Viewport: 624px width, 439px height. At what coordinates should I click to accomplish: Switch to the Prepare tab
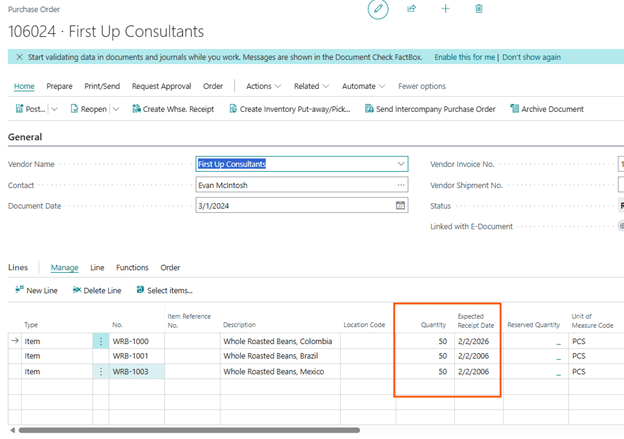pos(59,86)
